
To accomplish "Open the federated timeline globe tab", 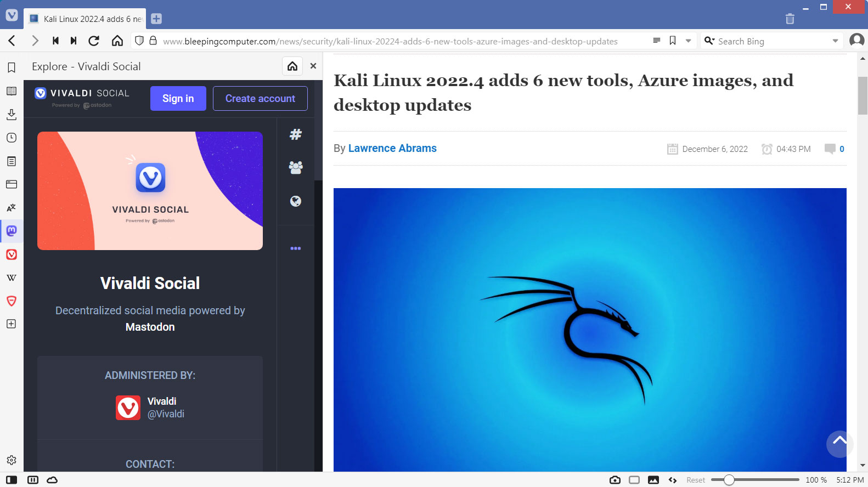I will pyautogui.click(x=296, y=201).
